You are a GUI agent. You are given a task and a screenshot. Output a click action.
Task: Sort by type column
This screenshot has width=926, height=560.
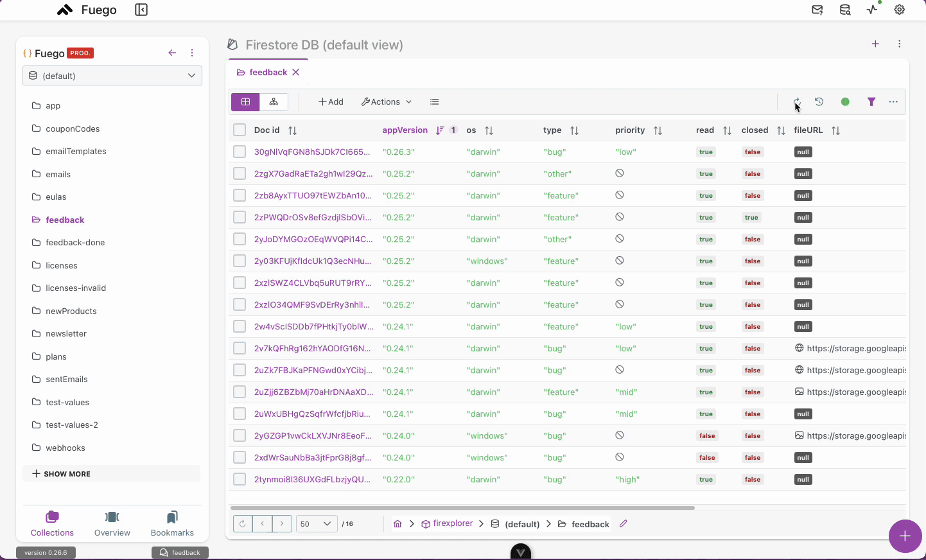(x=574, y=130)
